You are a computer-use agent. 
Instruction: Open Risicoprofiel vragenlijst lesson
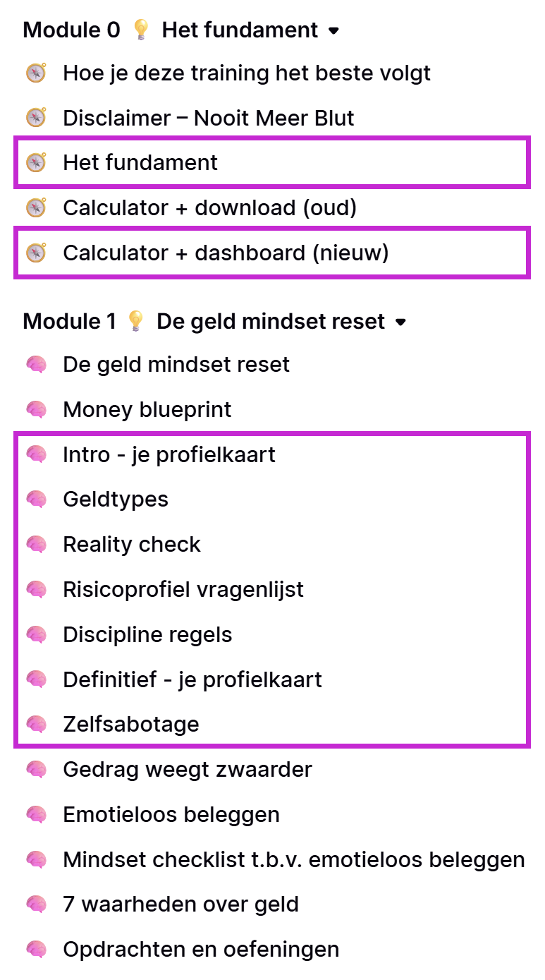(183, 589)
